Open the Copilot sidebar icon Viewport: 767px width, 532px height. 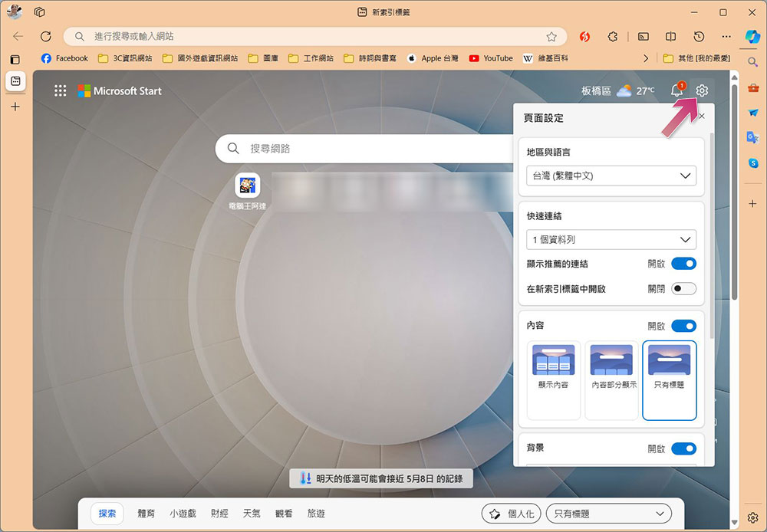[752, 37]
